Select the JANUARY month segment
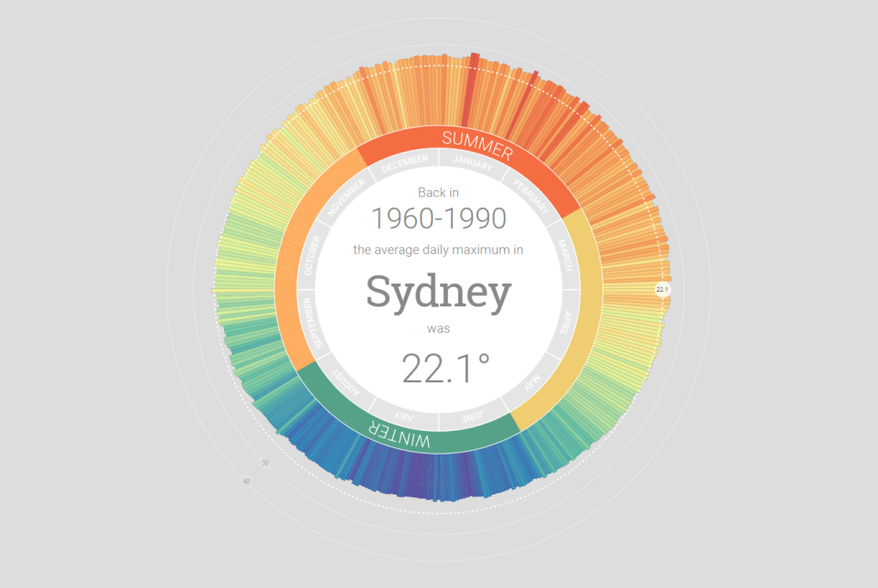878x588 pixels. click(x=473, y=166)
